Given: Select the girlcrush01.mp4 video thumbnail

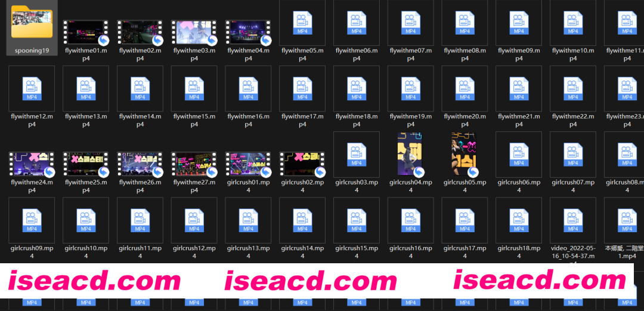Looking at the screenshot, I should [248, 164].
